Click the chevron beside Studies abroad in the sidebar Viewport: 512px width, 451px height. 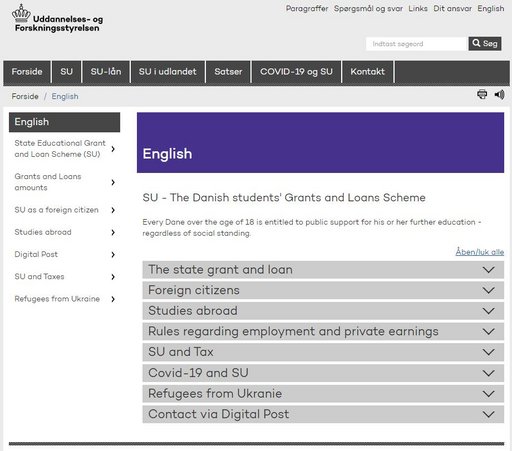click(113, 232)
